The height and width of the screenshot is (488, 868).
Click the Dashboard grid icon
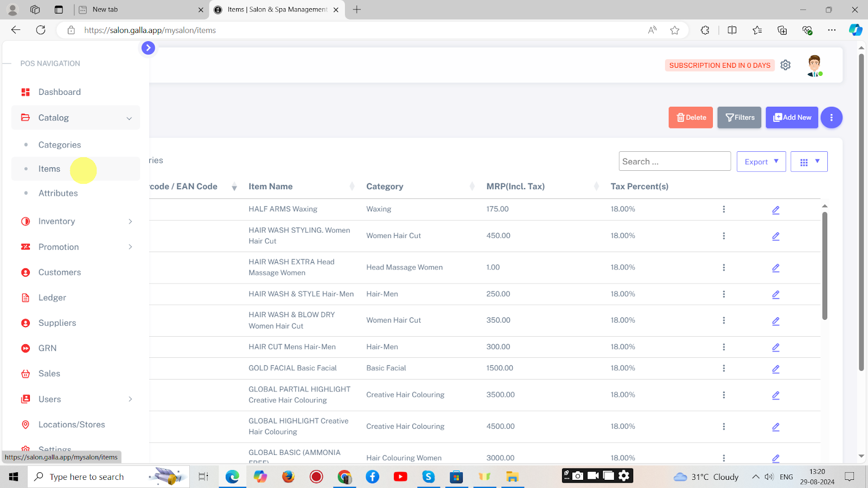pyautogui.click(x=25, y=92)
